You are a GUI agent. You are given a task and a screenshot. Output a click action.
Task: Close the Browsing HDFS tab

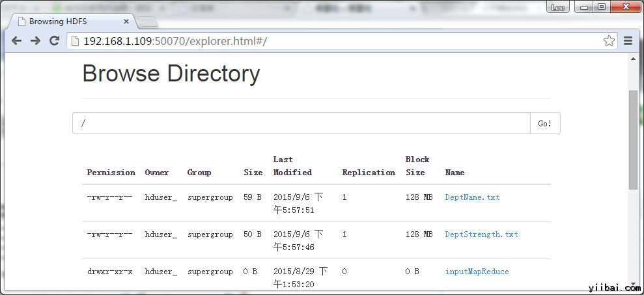(126, 21)
